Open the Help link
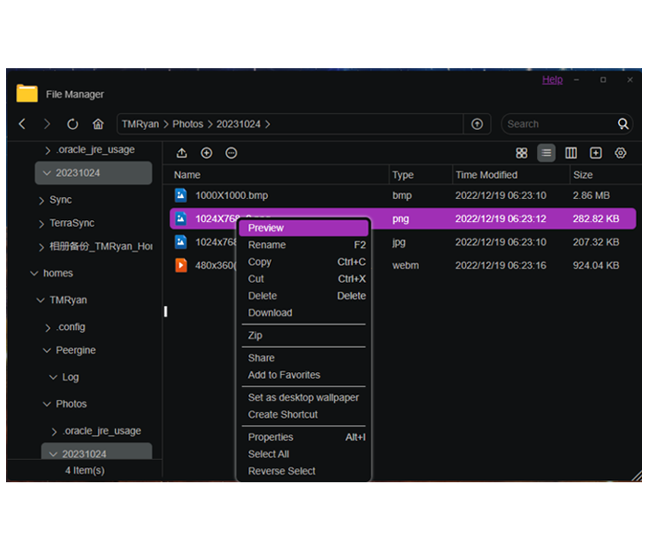This screenshot has width=648, height=550. [x=552, y=80]
